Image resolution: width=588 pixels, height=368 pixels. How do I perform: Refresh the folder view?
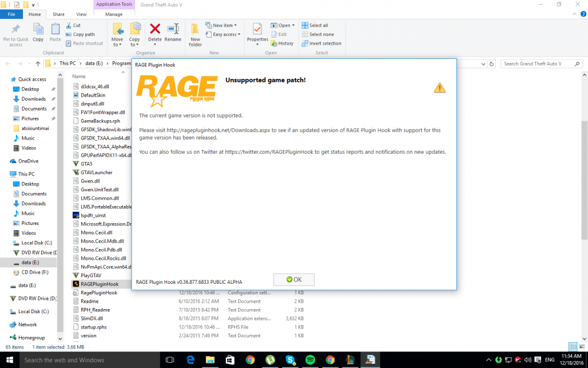click(x=492, y=64)
